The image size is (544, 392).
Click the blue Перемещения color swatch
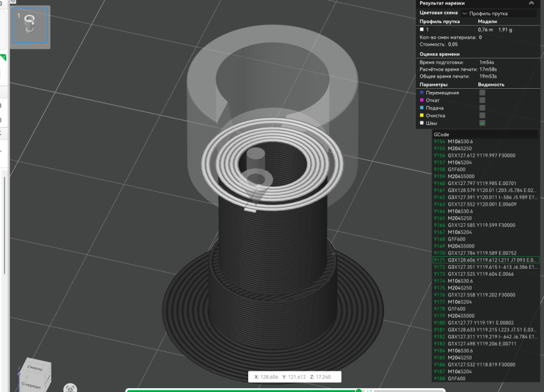(422, 93)
